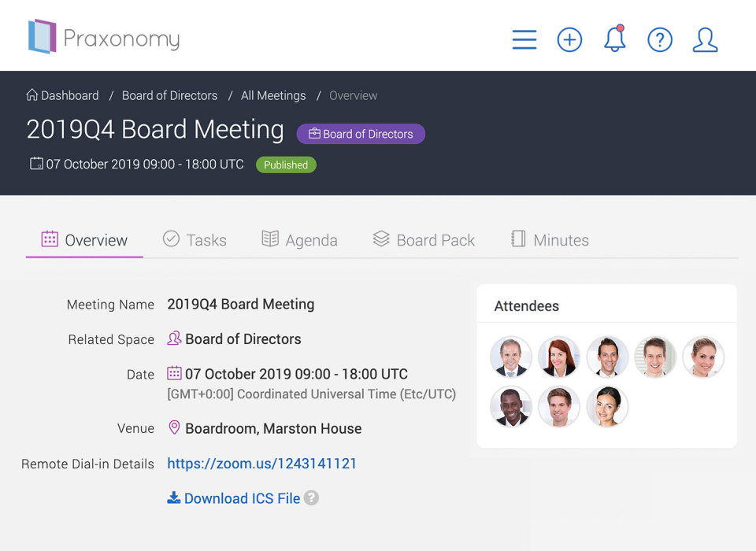The height and width of the screenshot is (551, 756).
Task: Switch to the Tasks tab
Action: coord(195,239)
